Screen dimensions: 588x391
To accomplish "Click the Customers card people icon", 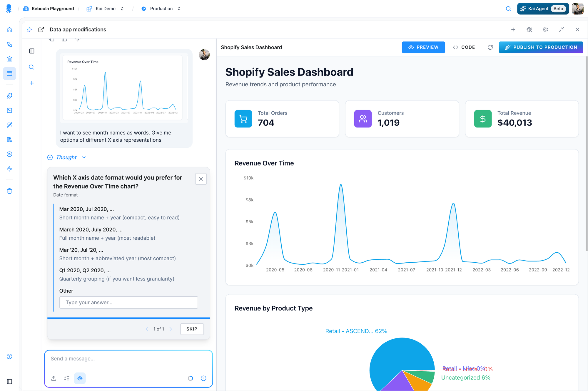I will pos(363,119).
